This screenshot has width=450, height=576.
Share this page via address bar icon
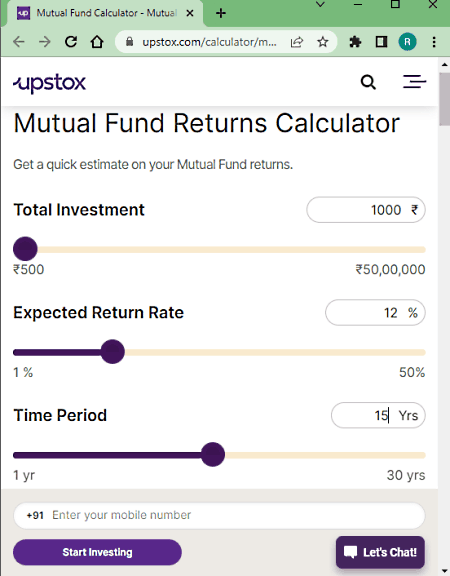pyautogui.click(x=297, y=42)
